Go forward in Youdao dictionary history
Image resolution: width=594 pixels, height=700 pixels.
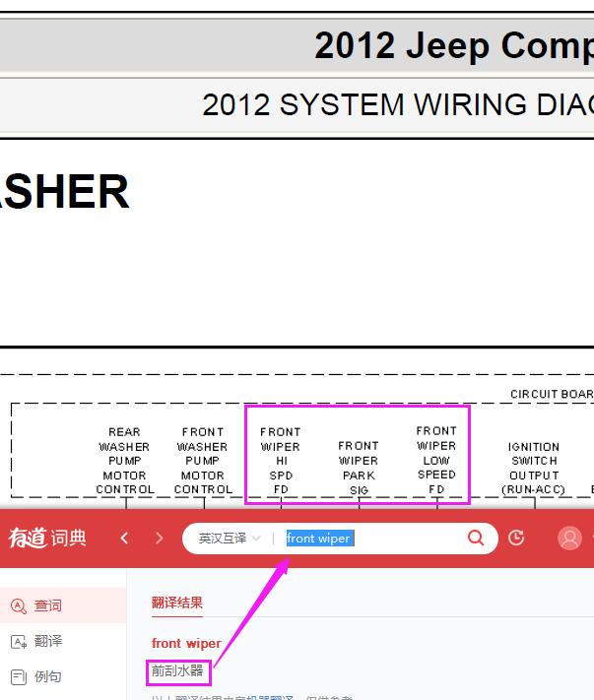(x=159, y=538)
